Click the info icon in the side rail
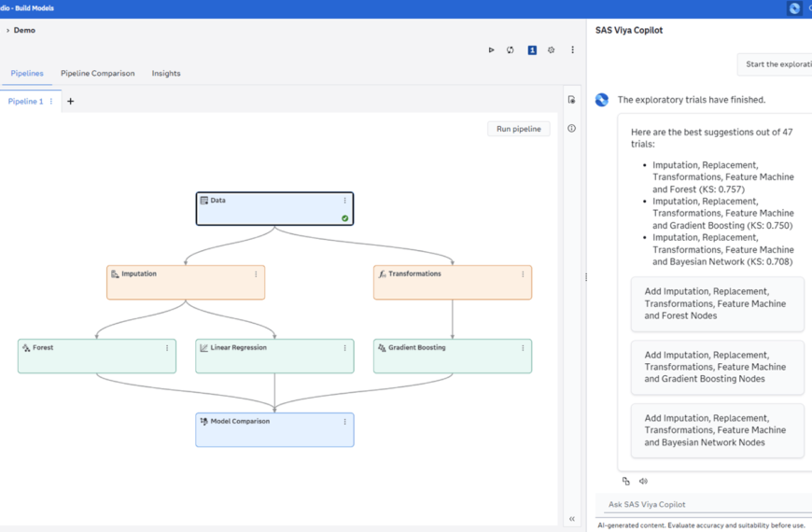Viewport: 812px width, 532px height. point(571,128)
